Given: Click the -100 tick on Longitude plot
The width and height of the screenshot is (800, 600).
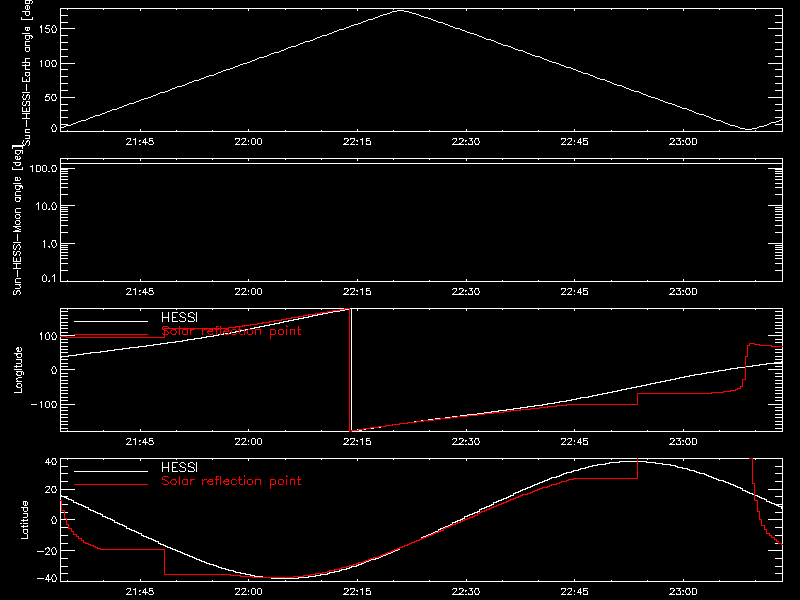Looking at the screenshot, I should [43, 404].
